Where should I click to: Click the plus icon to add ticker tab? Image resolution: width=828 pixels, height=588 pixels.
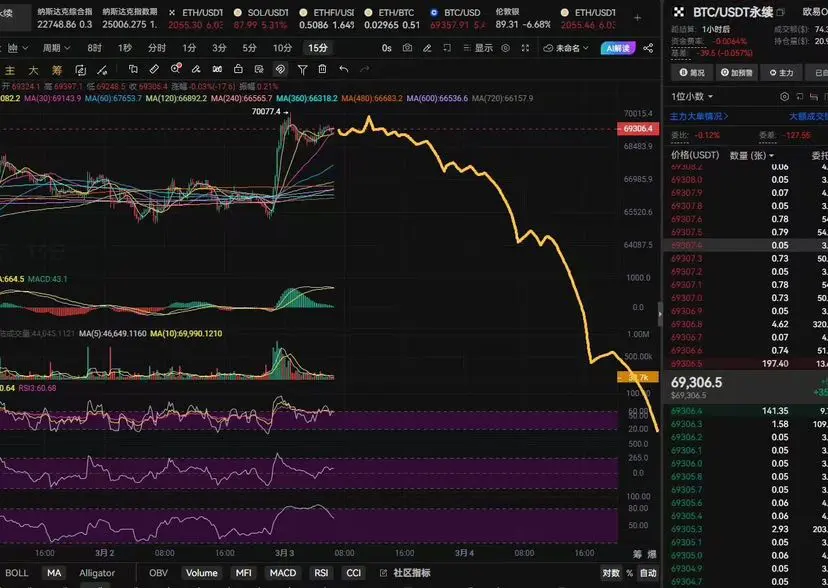point(637,17)
